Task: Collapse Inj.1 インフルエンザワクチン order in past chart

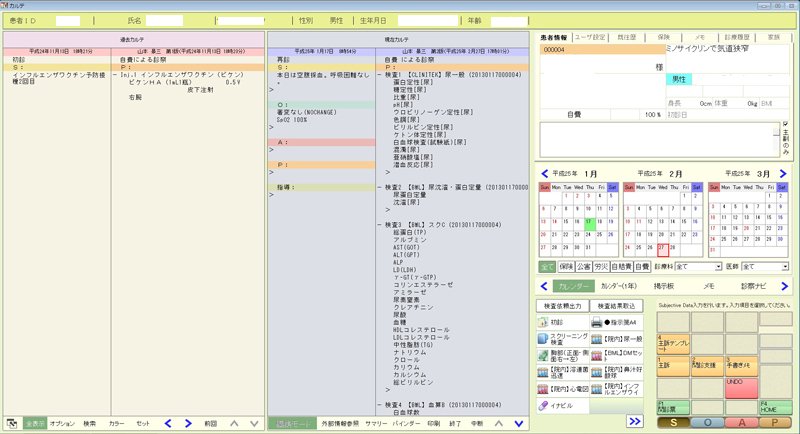Action: [116, 74]
